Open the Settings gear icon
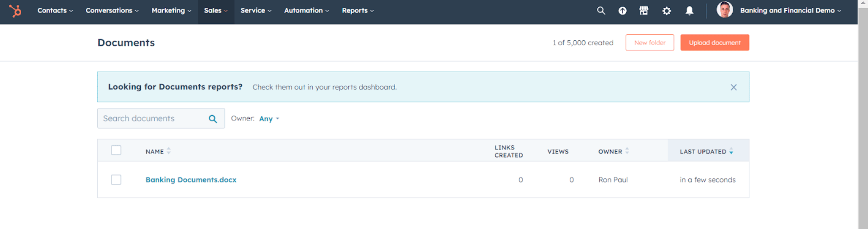 (666, 10)
